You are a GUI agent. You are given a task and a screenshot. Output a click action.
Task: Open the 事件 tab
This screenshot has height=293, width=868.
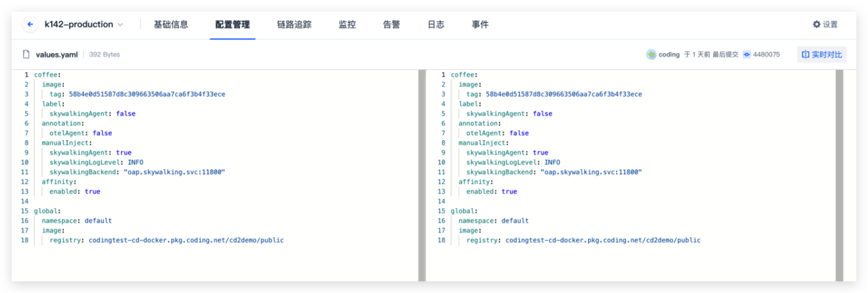pos(480,24)
